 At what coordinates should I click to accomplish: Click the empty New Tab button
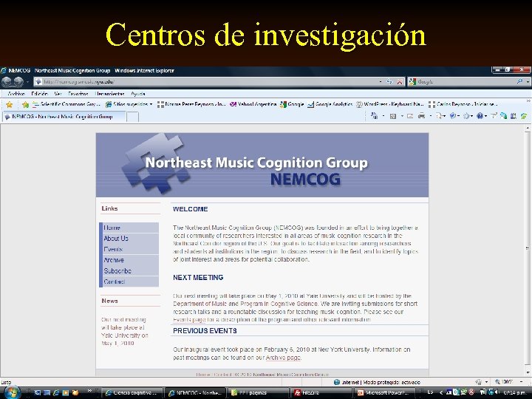[x=133, y=117]
